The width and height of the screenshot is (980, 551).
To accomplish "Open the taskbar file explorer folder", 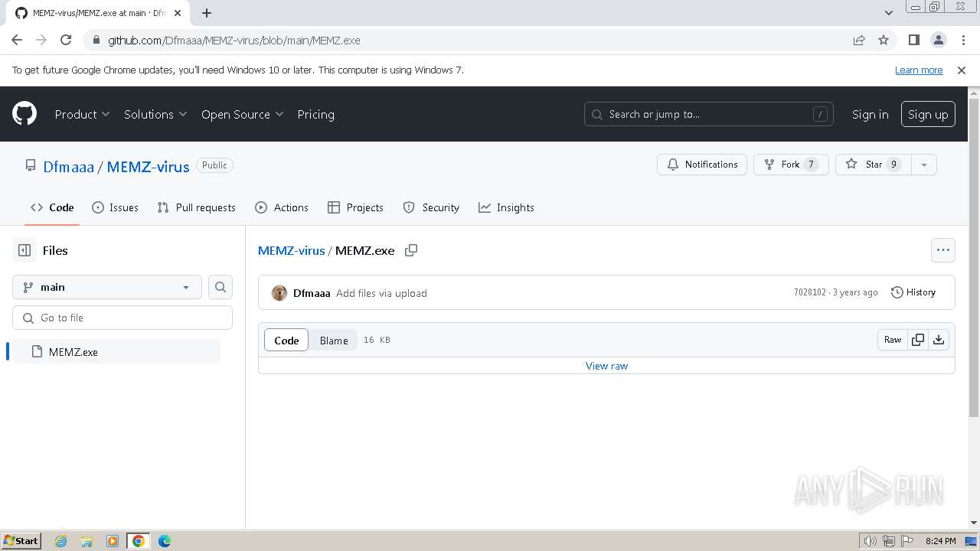I will tap(87, 540).
